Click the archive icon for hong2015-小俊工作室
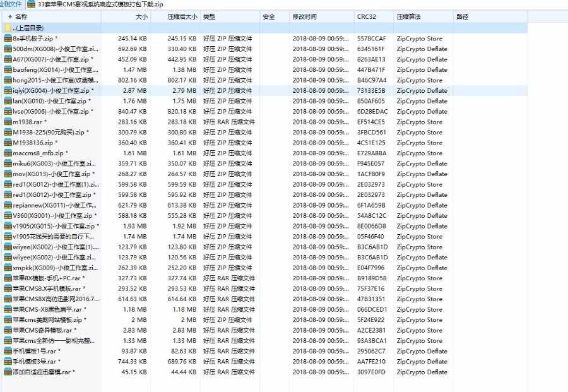 pos(8,80)
